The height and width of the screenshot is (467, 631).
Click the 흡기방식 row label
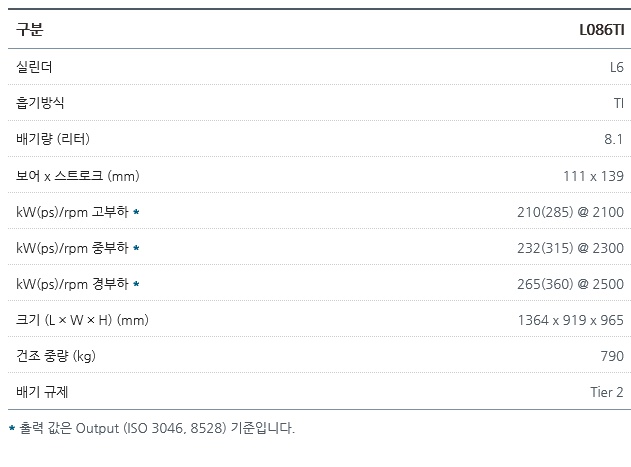tap(40, 103)
